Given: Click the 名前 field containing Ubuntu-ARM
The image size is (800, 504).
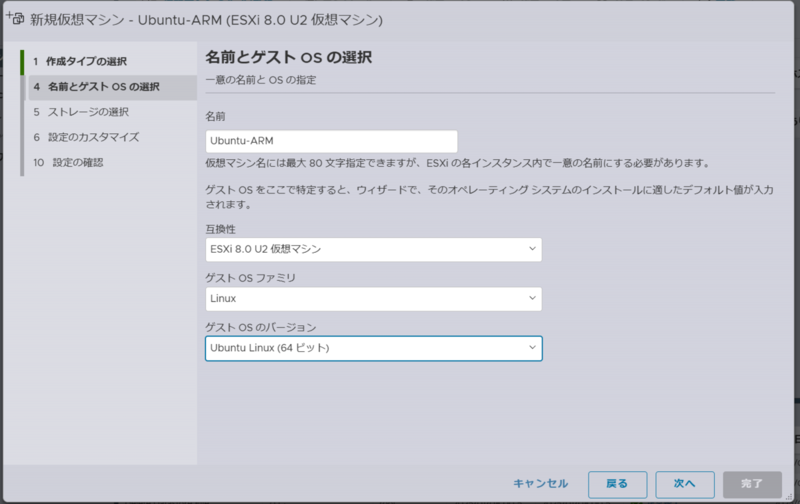Looking at the screenshot, I should click(331, 141).
